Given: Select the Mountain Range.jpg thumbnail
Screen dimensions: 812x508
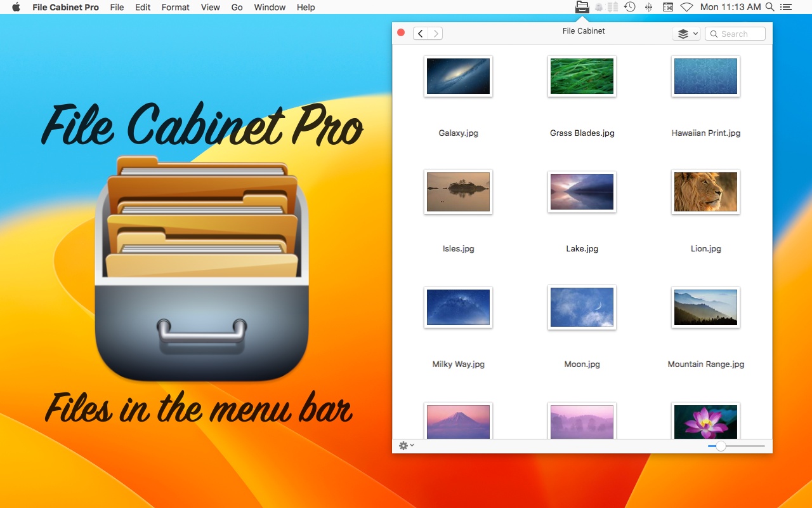Looking at the screenshot, I should point(705,307).
